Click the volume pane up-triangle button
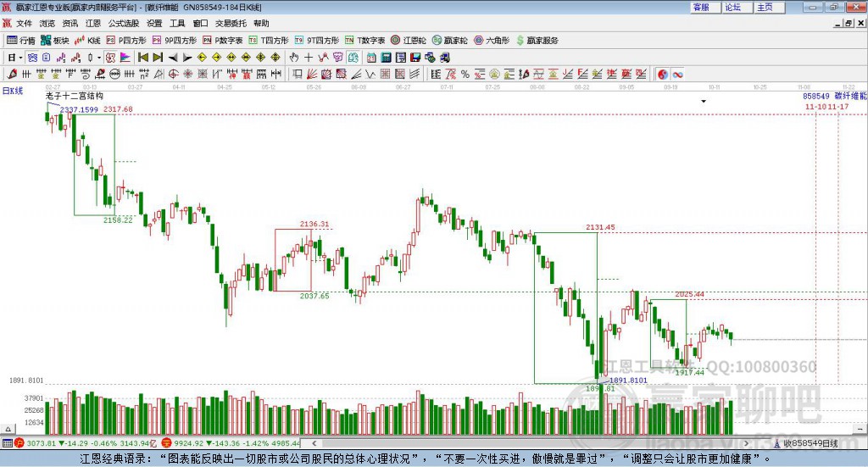 coord(8,429)
